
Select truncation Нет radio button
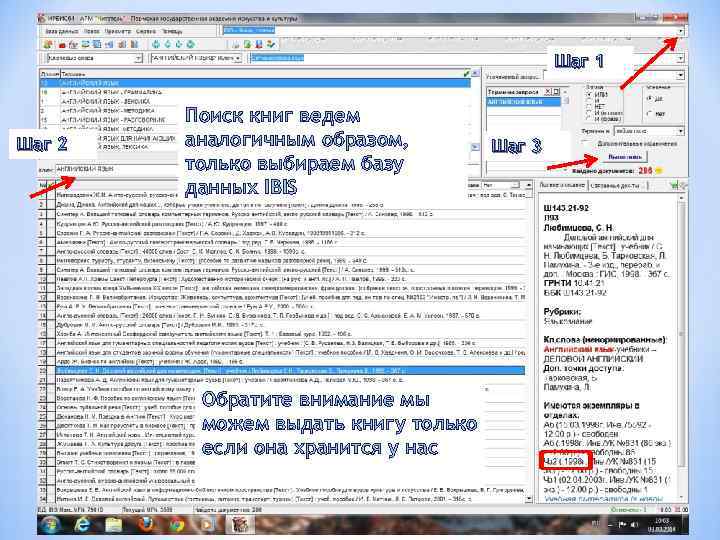650,113
